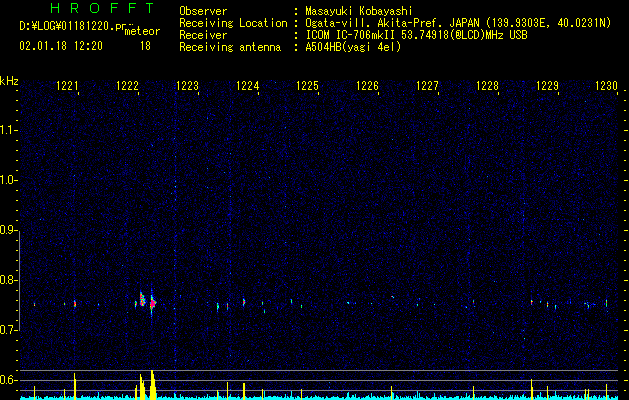This screenshot has width=629, height=400.
Task: Click the 'Observer' field label
Action: click(x=203, y=11)
